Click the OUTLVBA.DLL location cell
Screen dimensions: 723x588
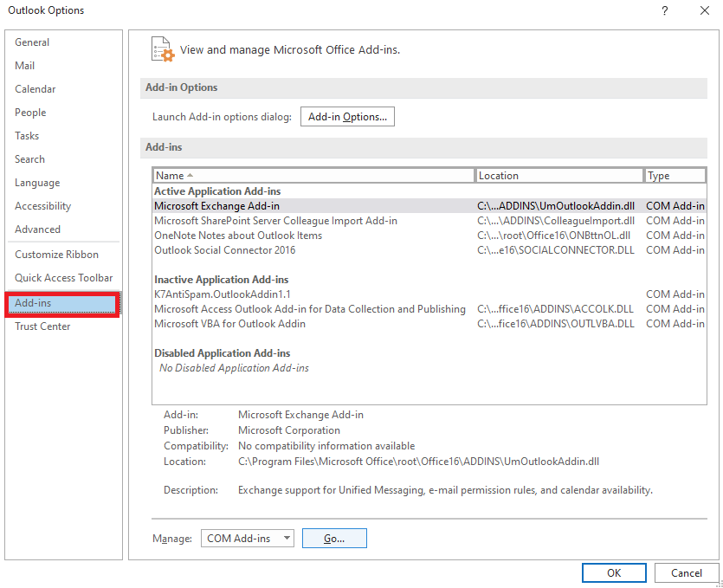(556, 324)
